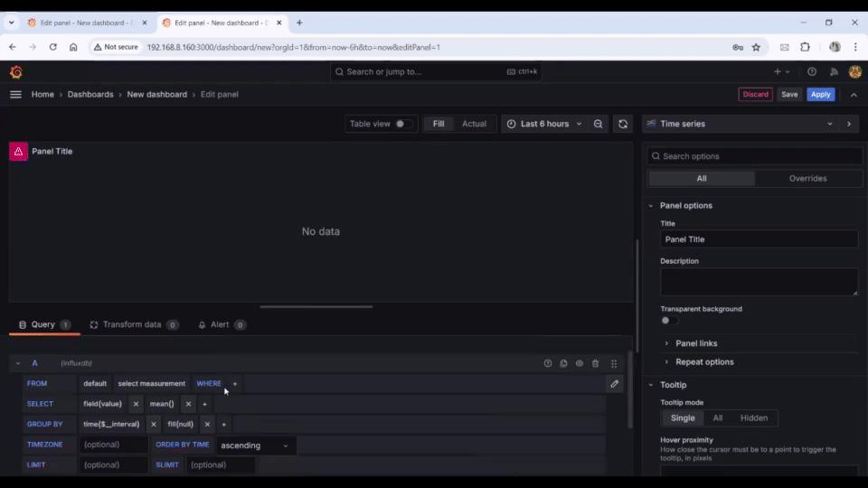Hide query A with the eye icon
868x488 pixels.
point(580,363)
